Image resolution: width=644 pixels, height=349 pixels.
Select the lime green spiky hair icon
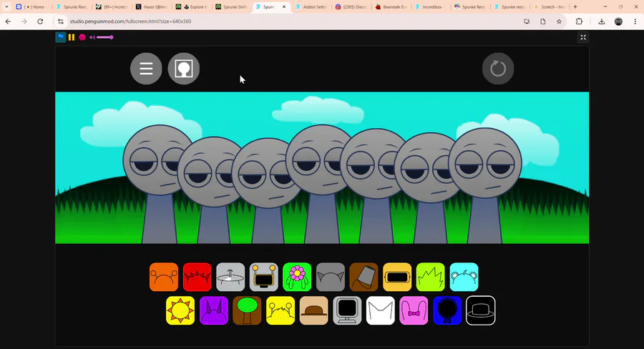coord(431,277)
